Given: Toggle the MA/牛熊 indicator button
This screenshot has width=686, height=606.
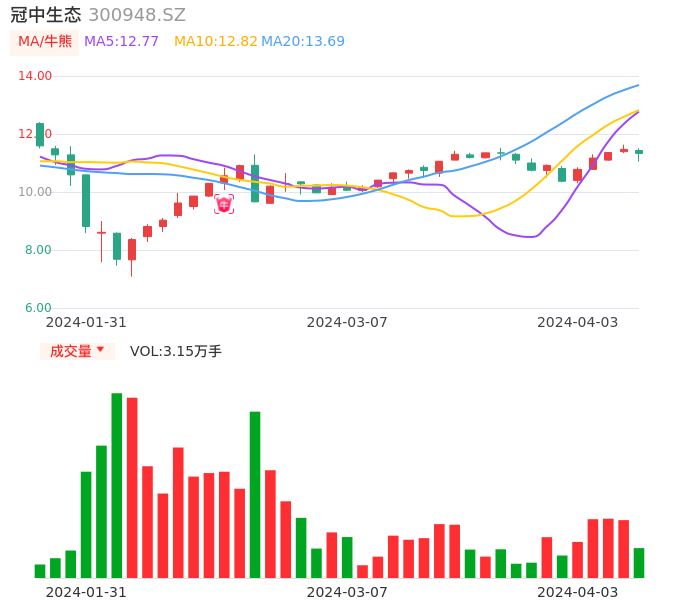Looking at the screenshot, I should 45,41.
